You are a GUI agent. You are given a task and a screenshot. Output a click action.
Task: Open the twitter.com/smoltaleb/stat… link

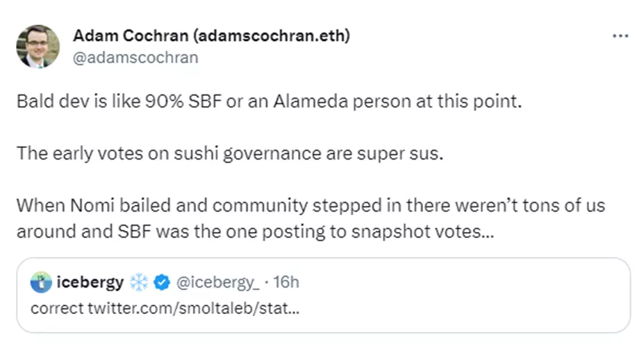(x=195, y=307)
